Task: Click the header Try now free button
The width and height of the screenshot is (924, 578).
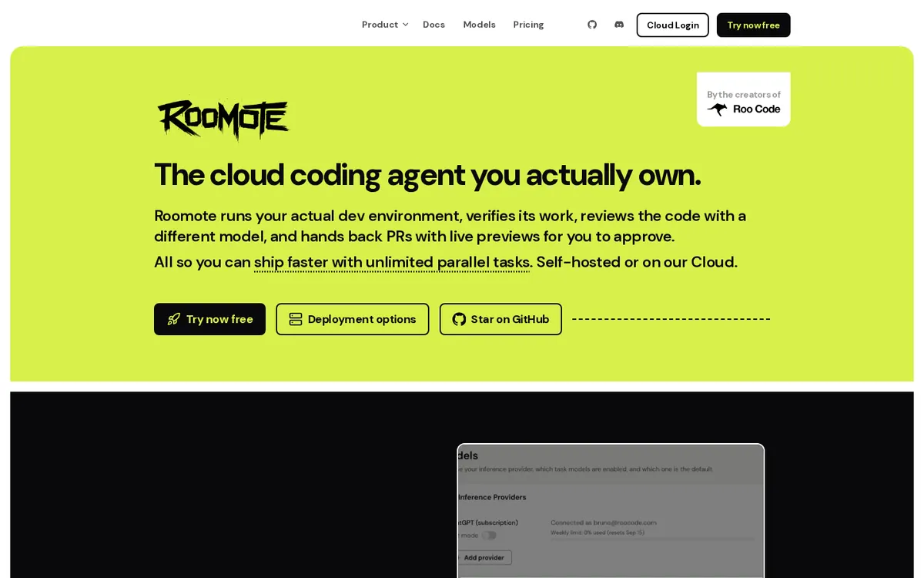Action: (x=753, y=25)
